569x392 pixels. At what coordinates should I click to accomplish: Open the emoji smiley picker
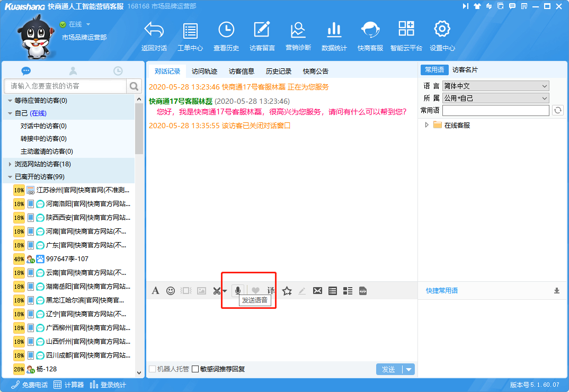click(x=171, y=290)
